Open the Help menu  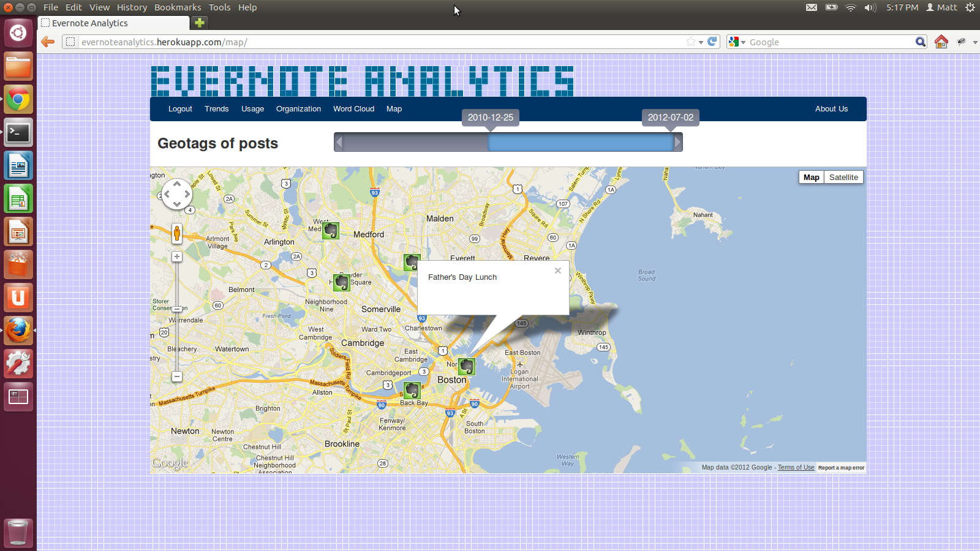tap(247, 7)
